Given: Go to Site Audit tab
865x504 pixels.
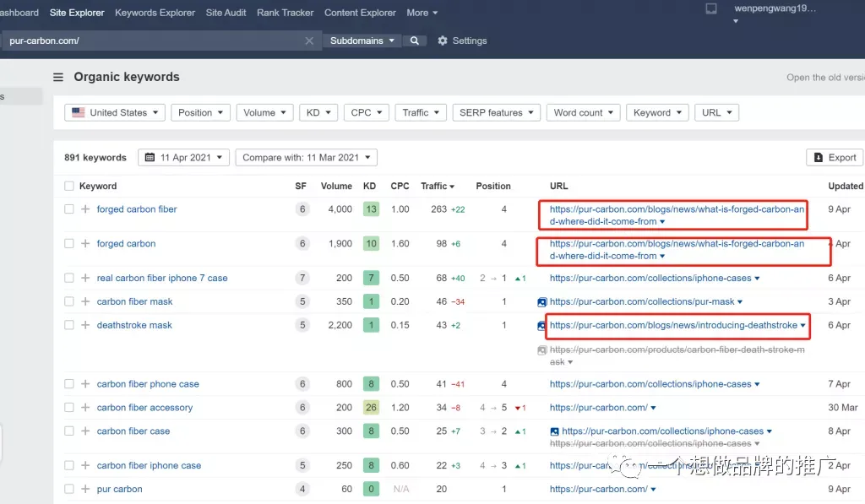Looking at the screenshot, I should click(x=226, y=13).
